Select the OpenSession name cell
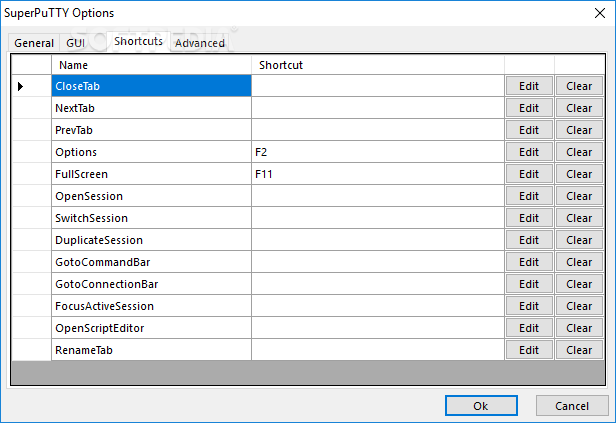Screen dimensions: 616x423 [151, 196]
